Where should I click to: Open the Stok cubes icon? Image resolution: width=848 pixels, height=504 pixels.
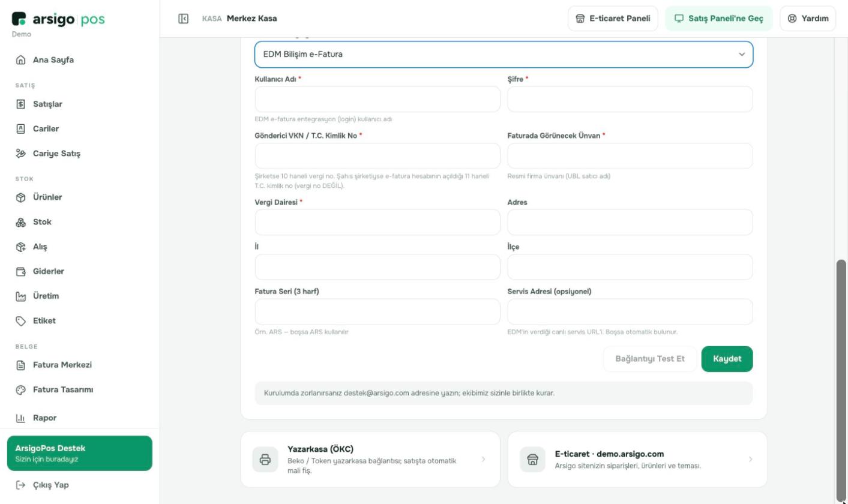[20, 222]
